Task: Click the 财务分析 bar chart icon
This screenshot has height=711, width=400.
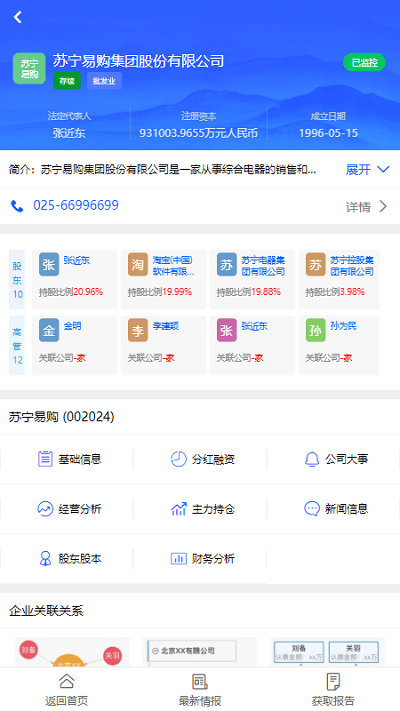Action: [178, 559]
